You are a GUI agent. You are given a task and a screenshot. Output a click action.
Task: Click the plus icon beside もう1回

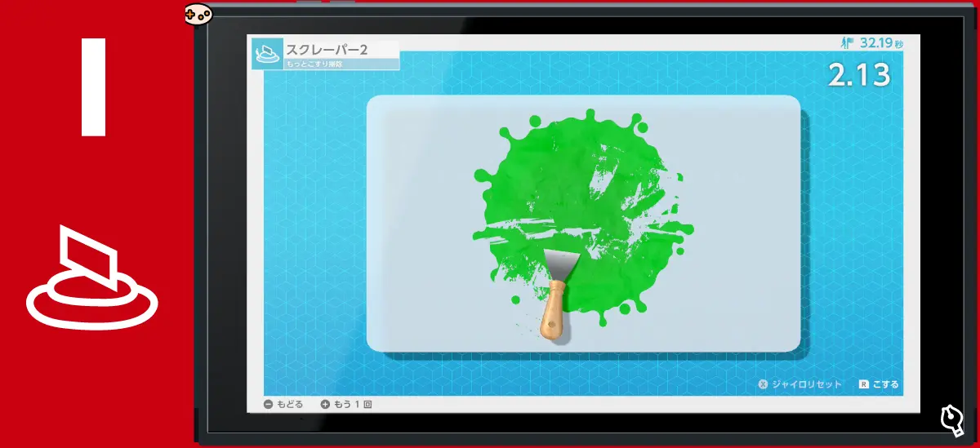tap(325, 404)
